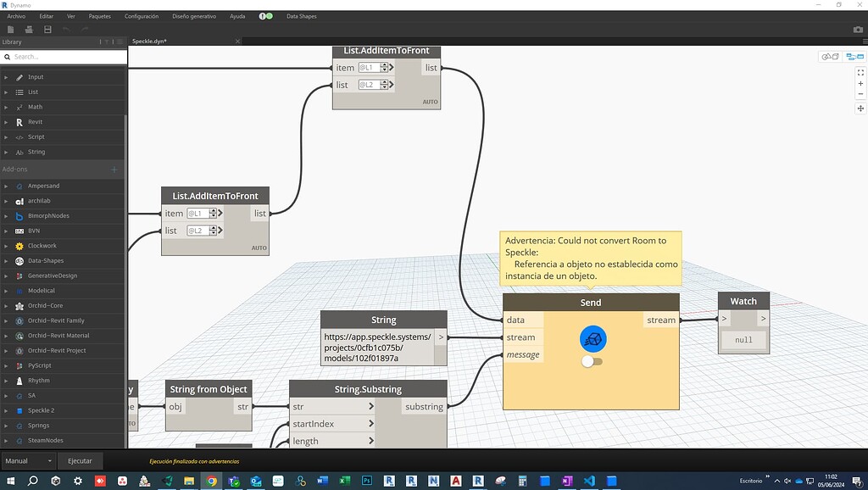
Task: Click the Watch node header
Action: click(743, 301)
